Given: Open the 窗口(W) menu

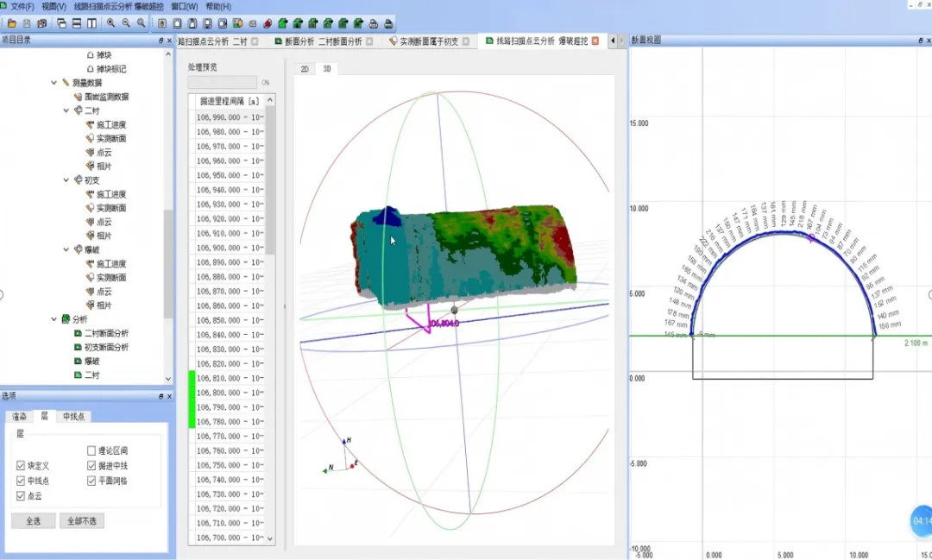Looking at the screenshot, I should 185,7.
